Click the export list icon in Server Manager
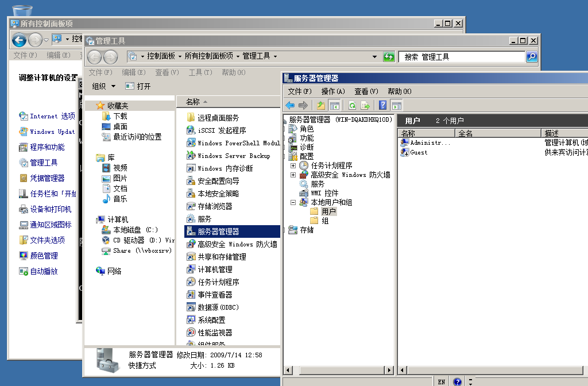 pyautogui.click(x=365, y=106)
